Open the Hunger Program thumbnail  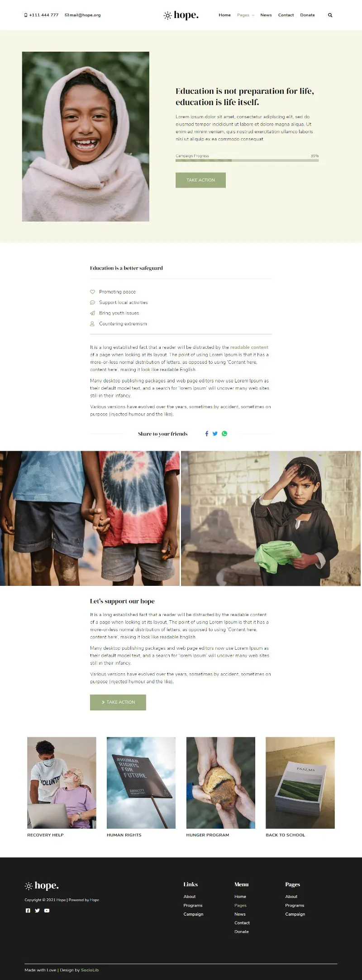pos(221,782)
